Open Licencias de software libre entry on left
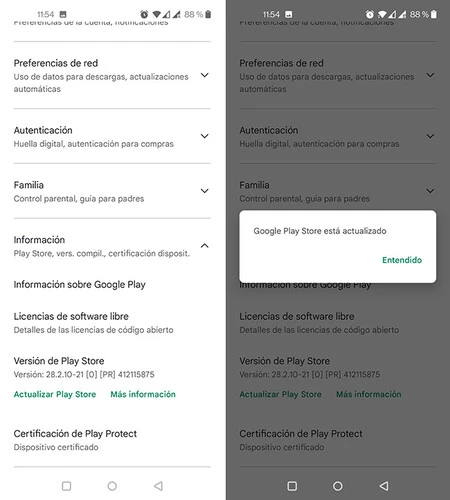 [x=93, y=323]
